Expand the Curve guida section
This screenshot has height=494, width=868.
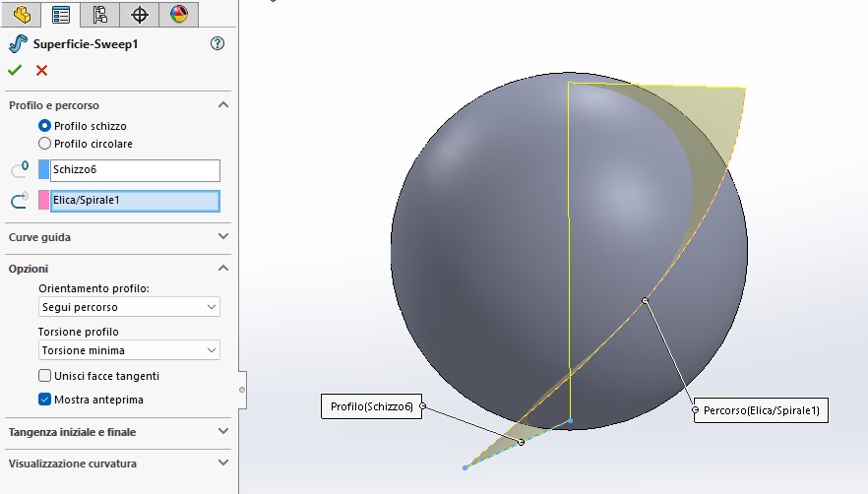point(118,237)
